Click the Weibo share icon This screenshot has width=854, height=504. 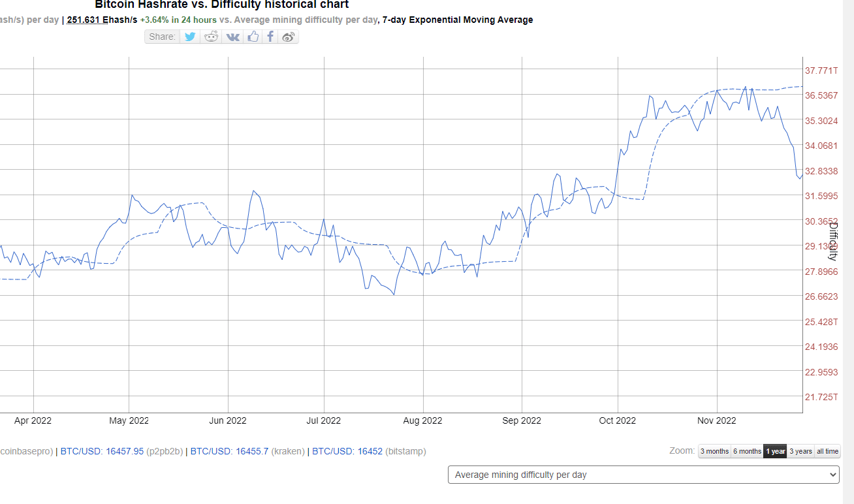[x=289, y=37]
